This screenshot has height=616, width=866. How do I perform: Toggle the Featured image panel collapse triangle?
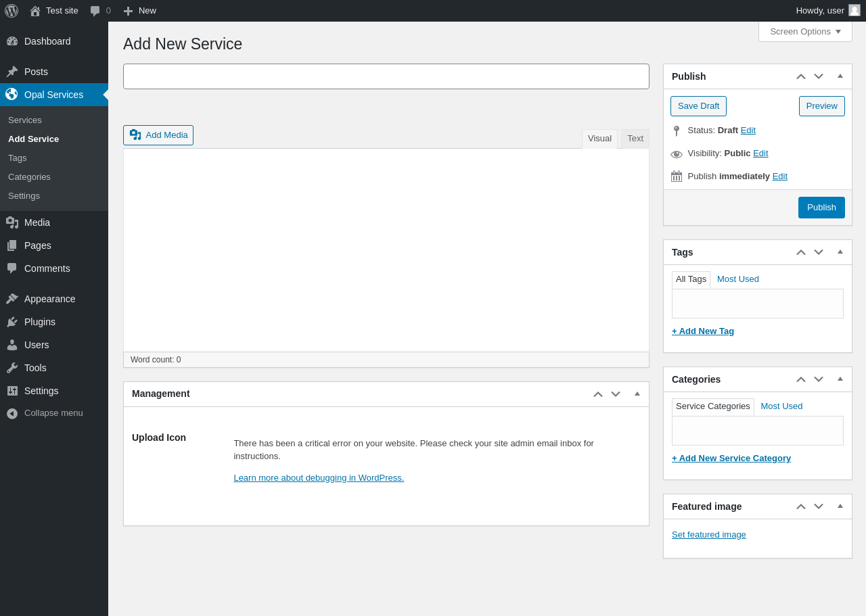(x=840, y=506)
